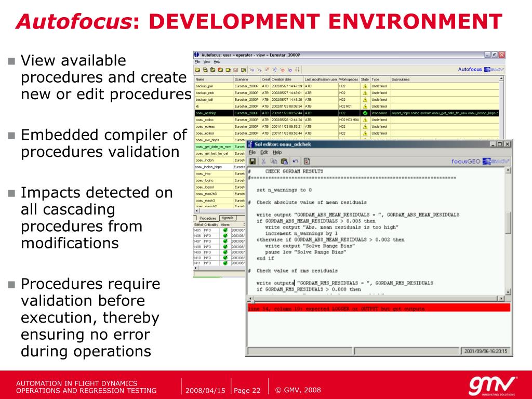Viewport: 532px width, 399px height.
Task: Click the Paste clipboard icon in Sol editor
Action: [x=284, y=161]
